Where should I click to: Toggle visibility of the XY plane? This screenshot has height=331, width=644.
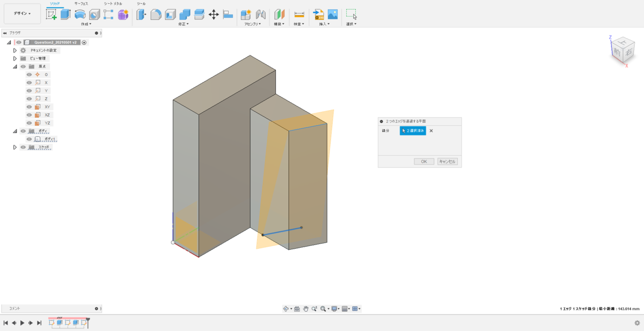tap(30, 107)
